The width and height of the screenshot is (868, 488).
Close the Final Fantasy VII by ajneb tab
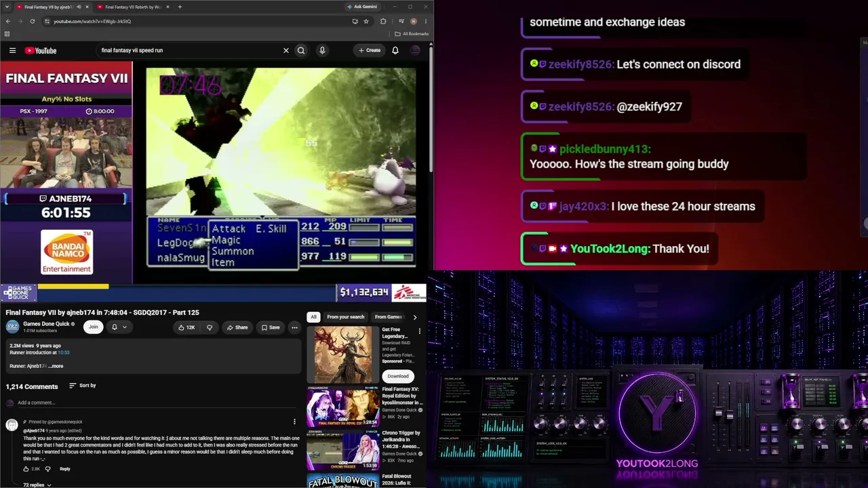(87, 7)
